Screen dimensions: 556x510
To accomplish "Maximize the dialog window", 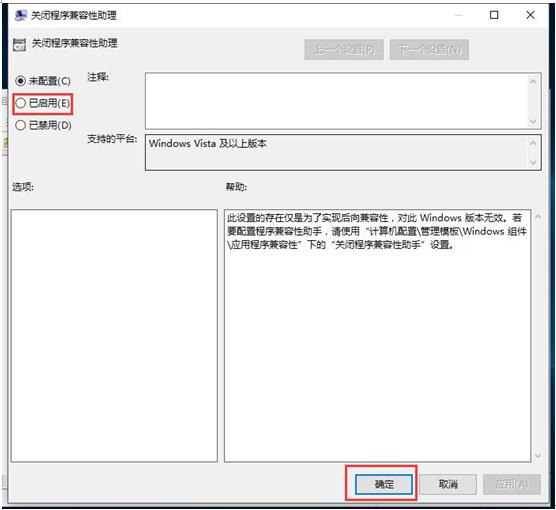I will 494,15.
